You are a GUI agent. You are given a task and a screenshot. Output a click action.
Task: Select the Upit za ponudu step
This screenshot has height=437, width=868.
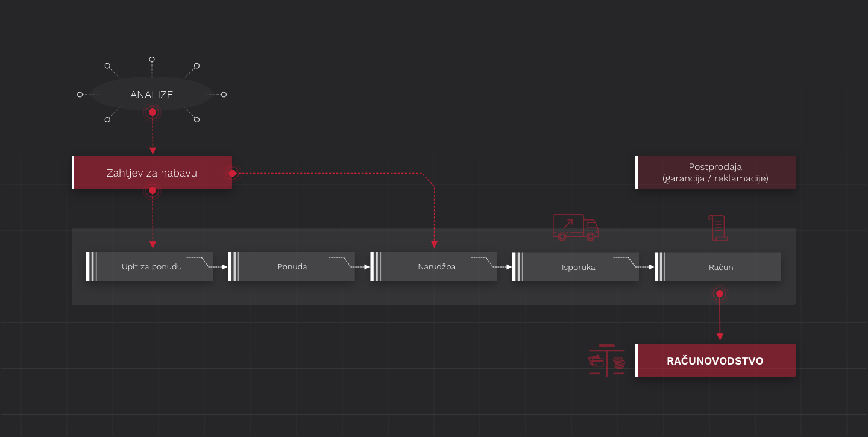tap(151, 266)
